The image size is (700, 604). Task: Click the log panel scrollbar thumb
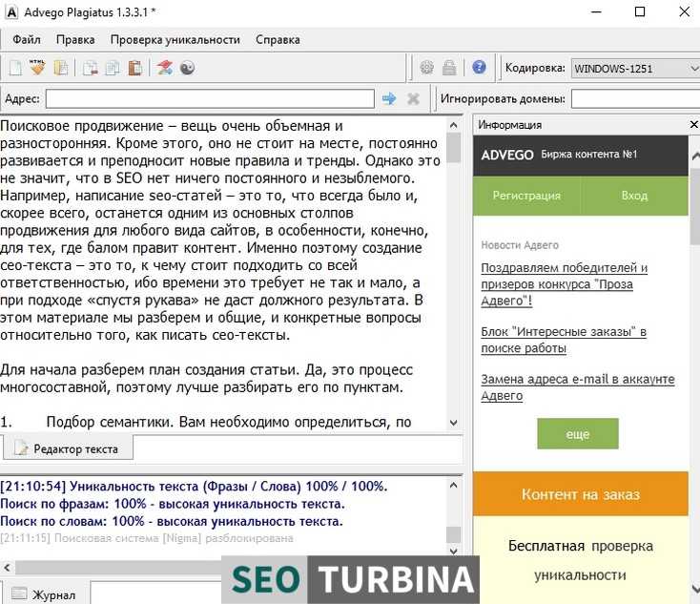[x=454, y=534]
